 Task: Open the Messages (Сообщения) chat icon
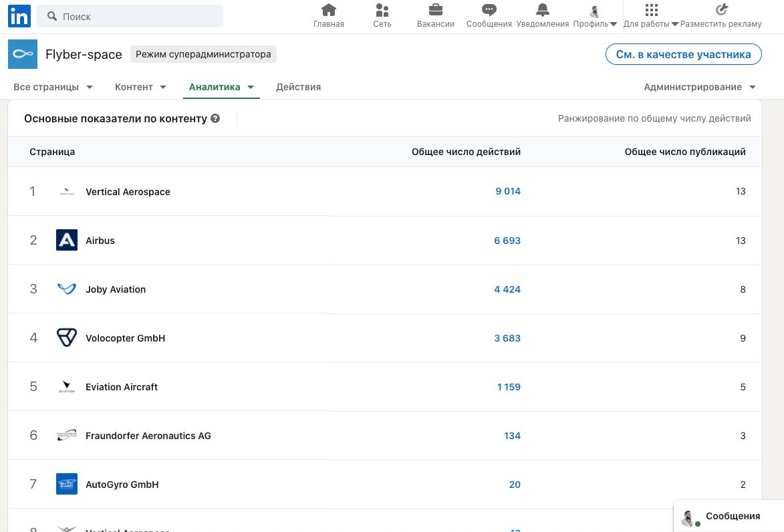(x=489, y=10)
